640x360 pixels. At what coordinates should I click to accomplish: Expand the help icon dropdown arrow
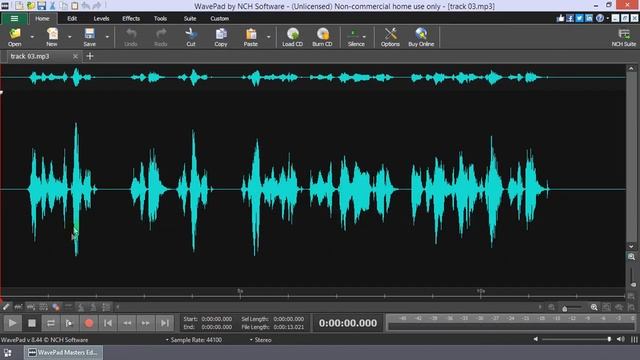pos(607,18)
